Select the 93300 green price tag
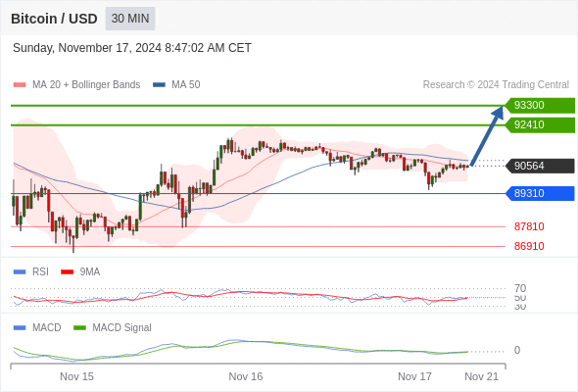This screenshot has height=392, width=578. [x=540, y=106]
